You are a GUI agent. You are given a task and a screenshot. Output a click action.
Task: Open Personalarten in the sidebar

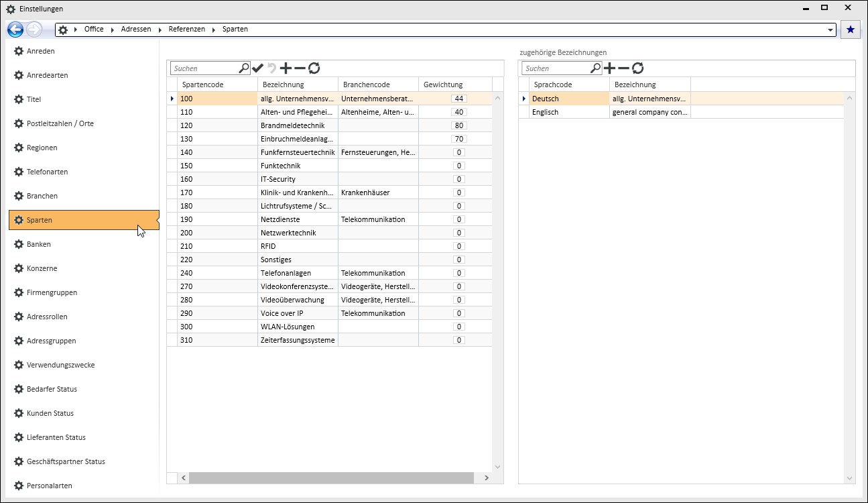84,486
